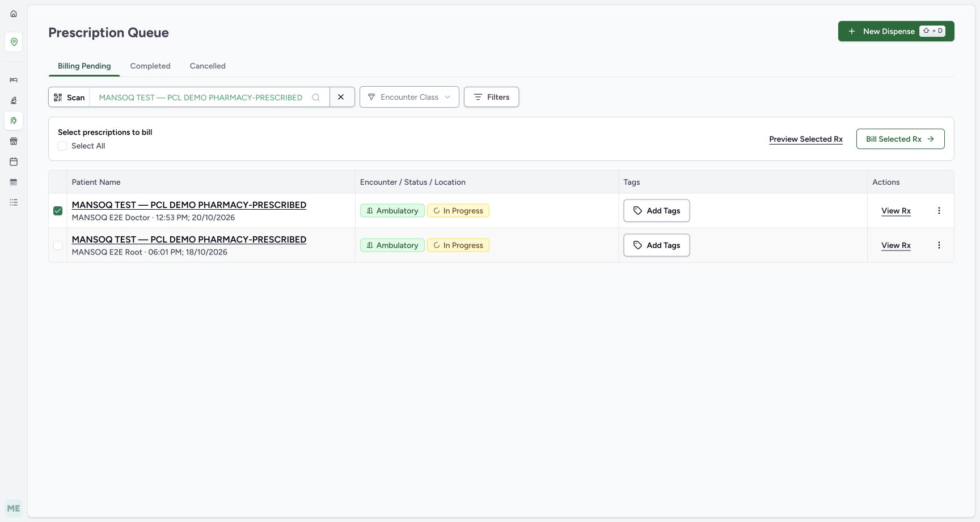Switch to the Cancelled tab

click(x=208, y=66)
